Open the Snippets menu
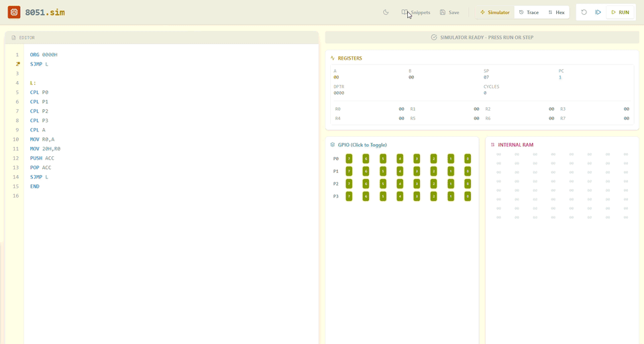This screenshot has width=644, height=344. 416,12
